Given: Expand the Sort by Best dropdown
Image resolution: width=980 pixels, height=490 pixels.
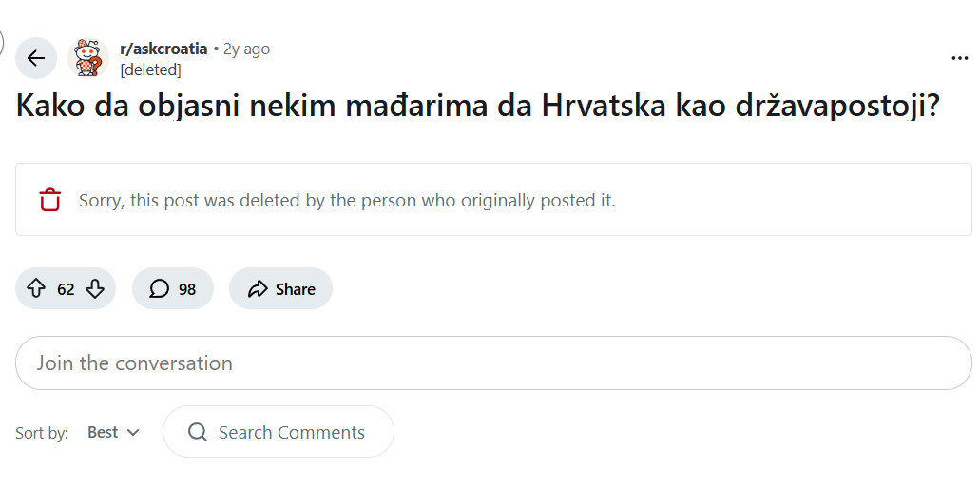Looking at the screenshot, I should click(x=112, y=433).
